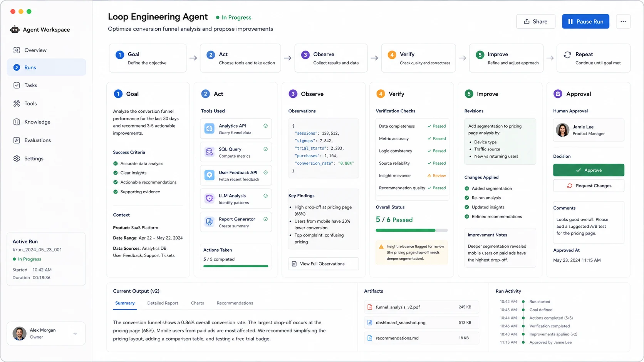Viewport: 644px width, 362px height.
Task: Switch to the Summary tab
Action: click(x=125, y=303)
